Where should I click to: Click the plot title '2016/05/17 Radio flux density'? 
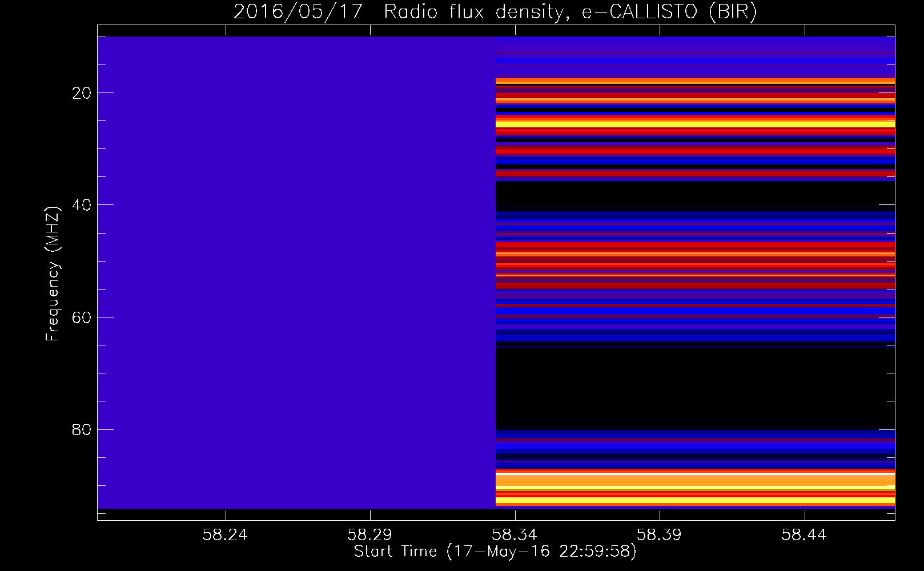tap(495, 11)
